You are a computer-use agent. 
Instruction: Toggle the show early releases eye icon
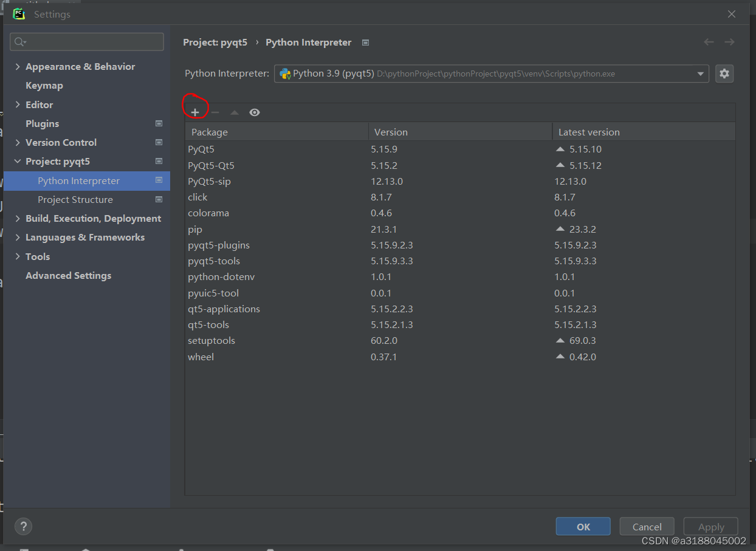pyautogui.click(x=255, y=112)
